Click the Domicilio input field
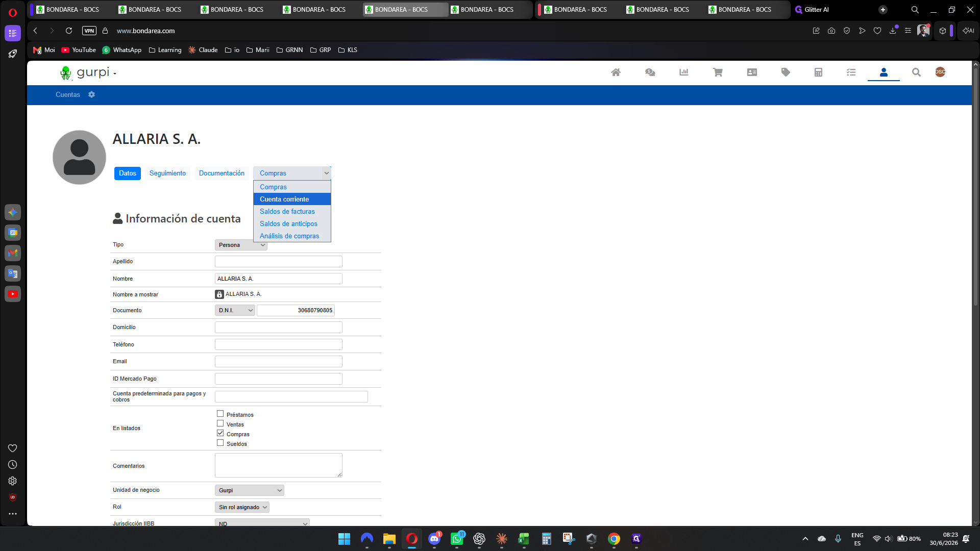The width and height of the screenshot is (980, 551). coord(279,328)
